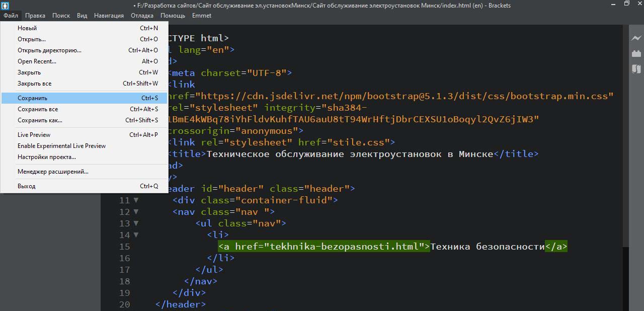Click Open Recent... in the menu
The image size is (644, 311).
37,61
